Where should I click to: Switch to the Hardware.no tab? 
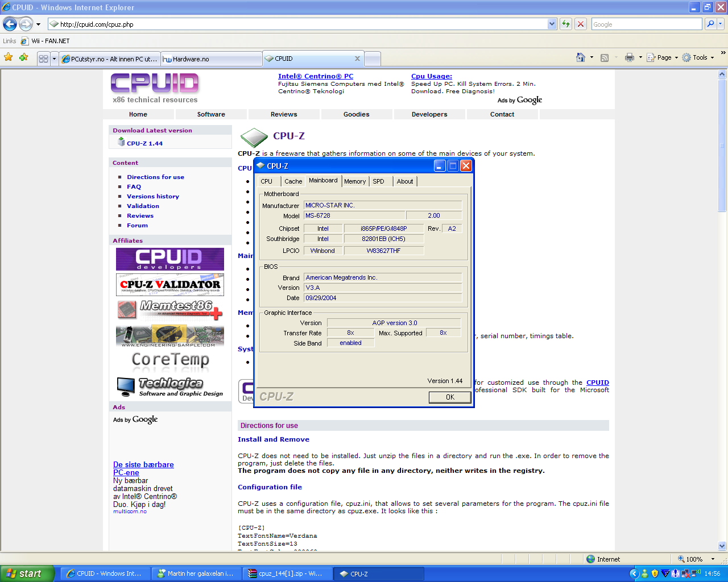211,59
